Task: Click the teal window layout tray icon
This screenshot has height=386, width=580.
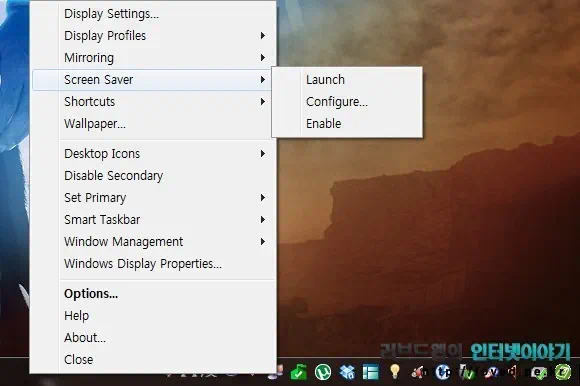Action: (371, 372)
